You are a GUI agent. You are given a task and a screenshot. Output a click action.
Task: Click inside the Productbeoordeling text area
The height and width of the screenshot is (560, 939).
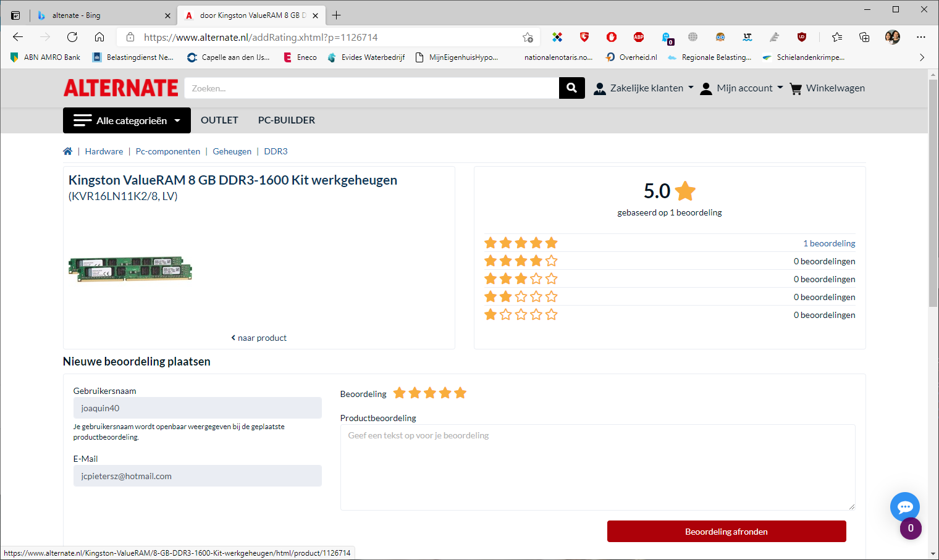(x=597, y=466)
